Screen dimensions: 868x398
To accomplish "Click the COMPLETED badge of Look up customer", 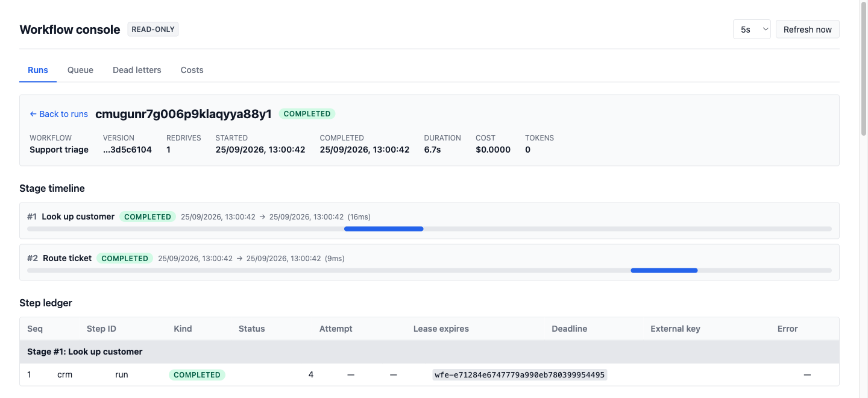I will (x=148, y=216).
